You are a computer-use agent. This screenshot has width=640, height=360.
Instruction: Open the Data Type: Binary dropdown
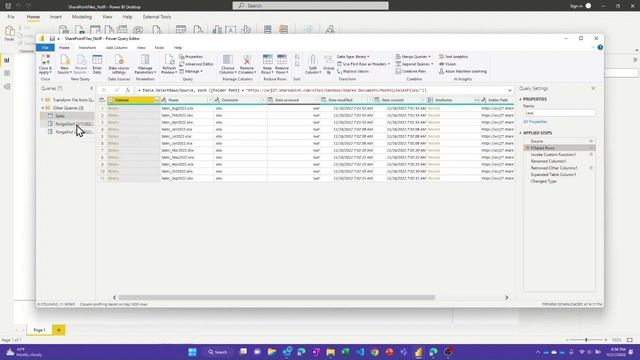tap(353, 57)
